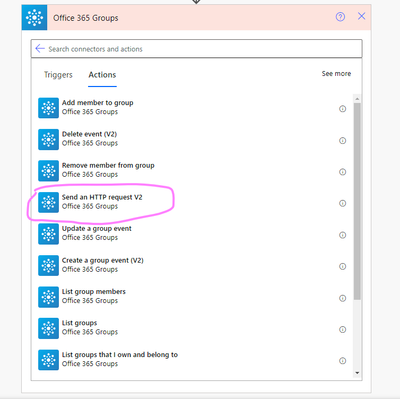Select the Actions tab
Image resolution: width=400 pixels, height=399 pixels.
pyautogui.click(x=102, y=75)
